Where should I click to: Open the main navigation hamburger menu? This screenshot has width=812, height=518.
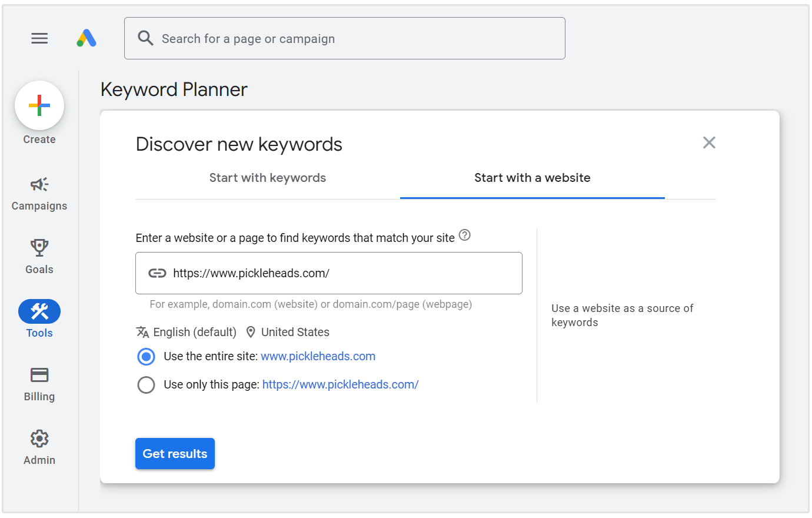pyautogui.click(x=39, y=38)
